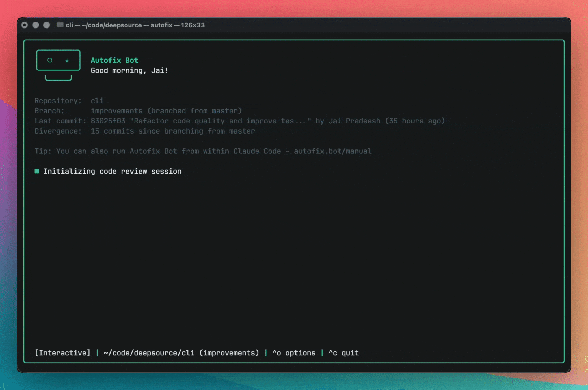This screenshot has height=390, width=588.
Task: Click the ~/code/deepsource/cli path in status bar
Action: pyautogui.click(x=149, y=353)
